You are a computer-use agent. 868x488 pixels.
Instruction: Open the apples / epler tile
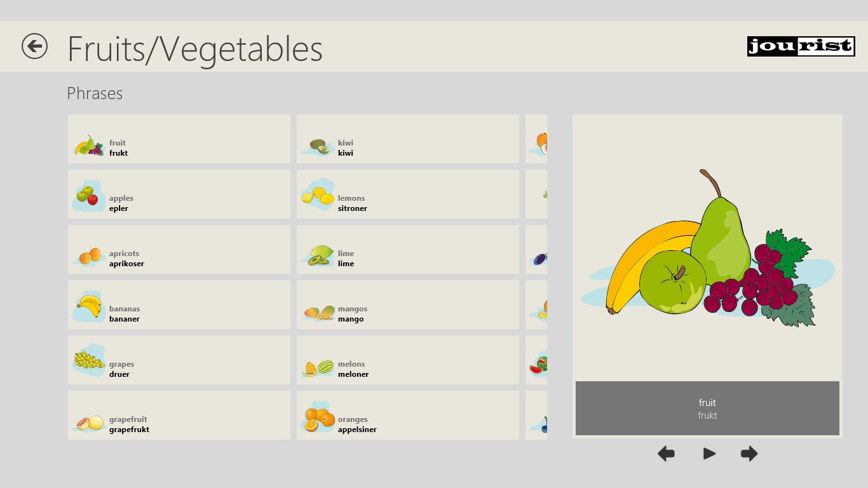(179, 194)
